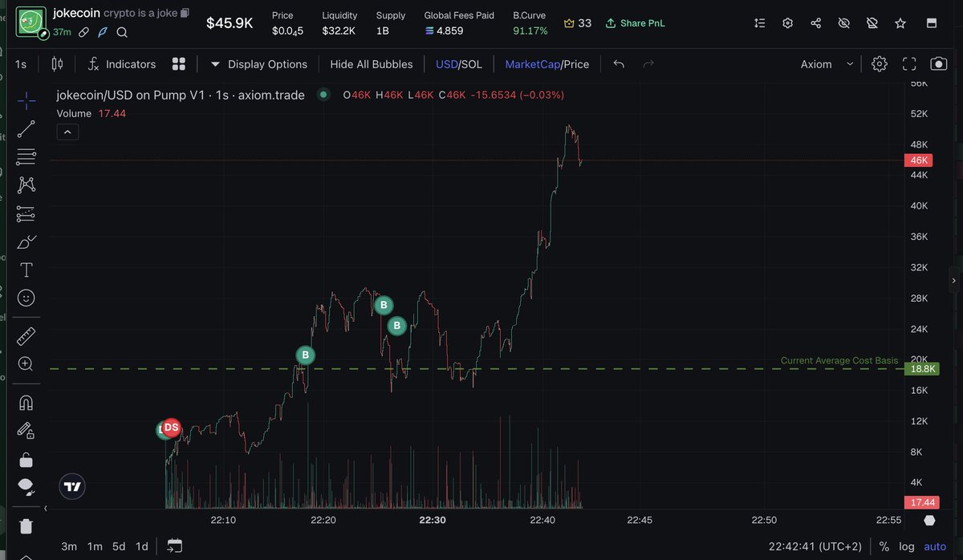Select the Text annotation tool
The height and width of the screenshot is (560, 963).
coord(26,270)
